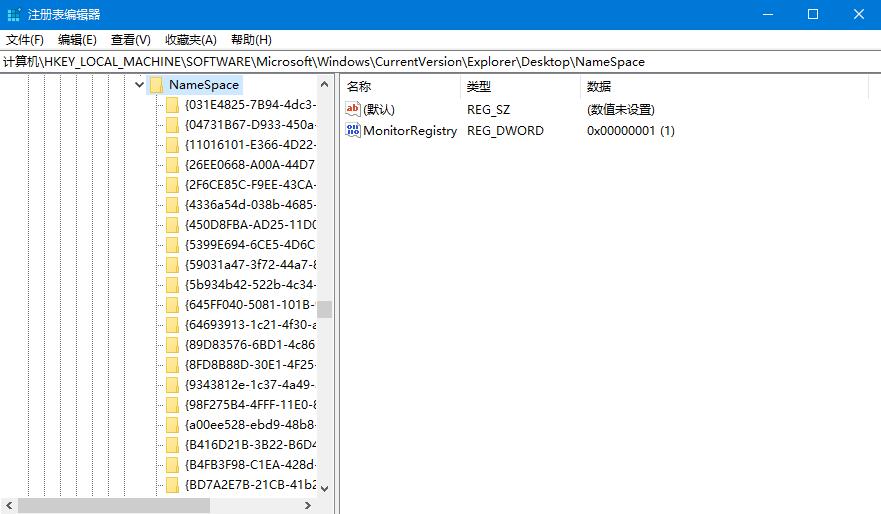Click folder icon of {11016101-E366-4D22 key
The height and width of the screenshot is (514, 881).
[x=172, y=145]
